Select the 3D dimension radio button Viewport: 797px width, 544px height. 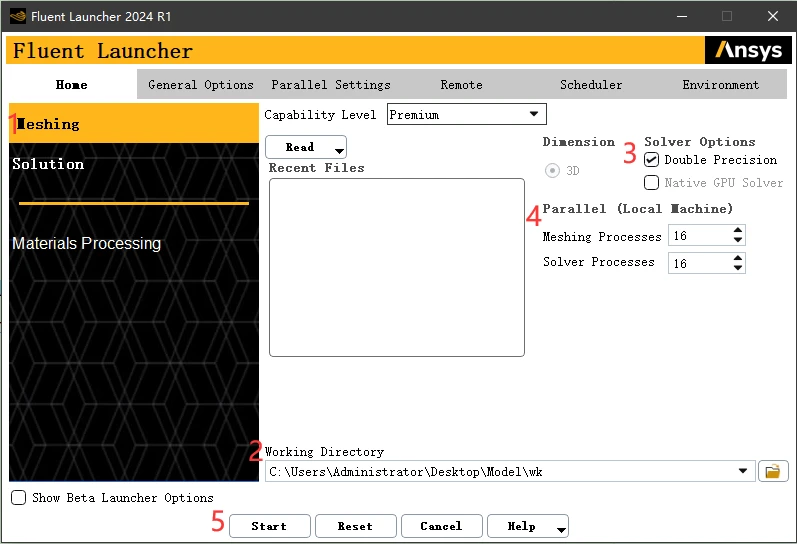click(552, 170)
